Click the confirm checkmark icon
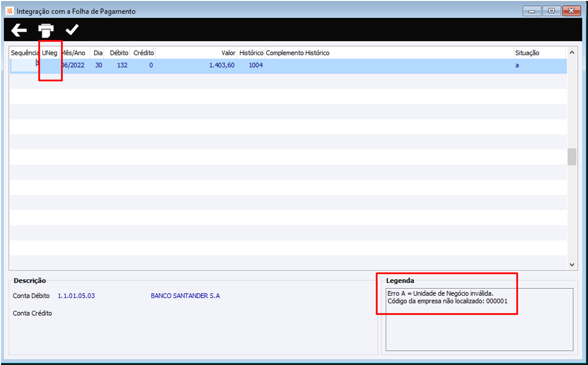This screenshot has width=588, height=365. click(x=72, y=30)
